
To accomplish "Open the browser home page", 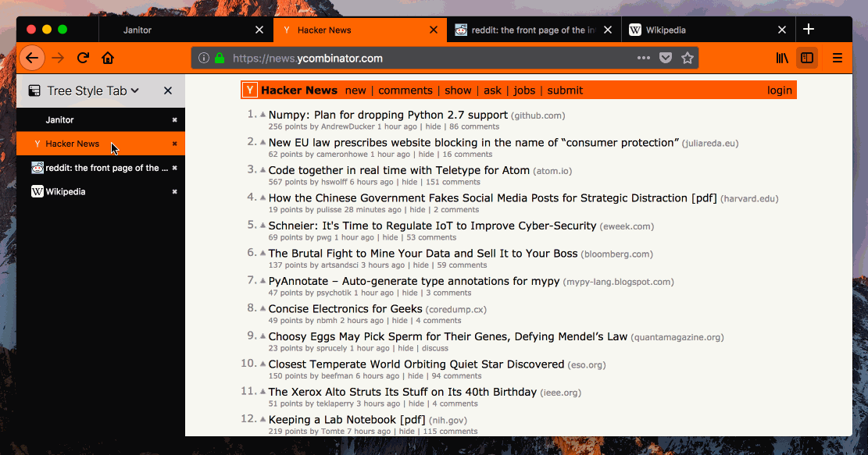I will tap(108, 58).
